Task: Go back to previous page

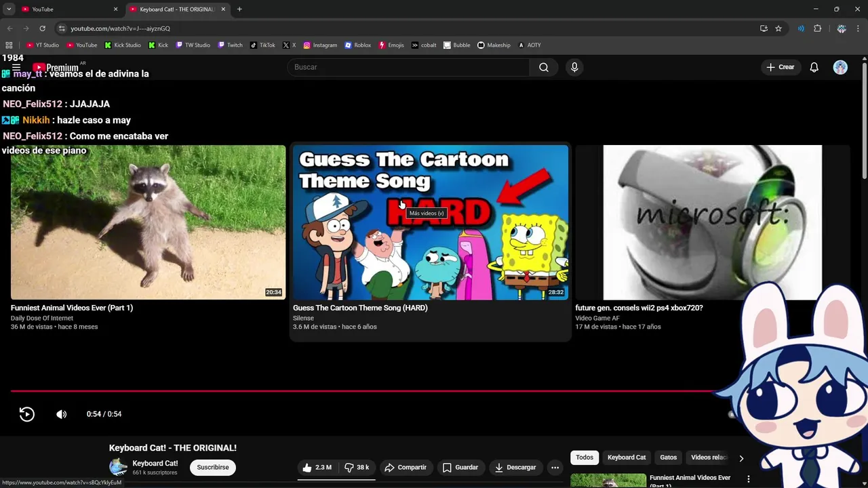Action: click(9, 28)
